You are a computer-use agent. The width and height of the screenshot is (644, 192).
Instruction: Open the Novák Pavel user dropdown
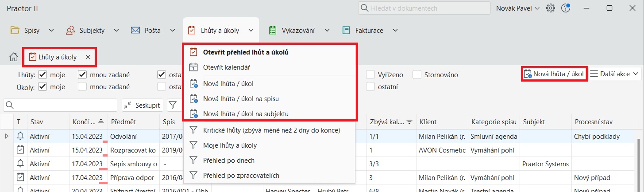517,8
